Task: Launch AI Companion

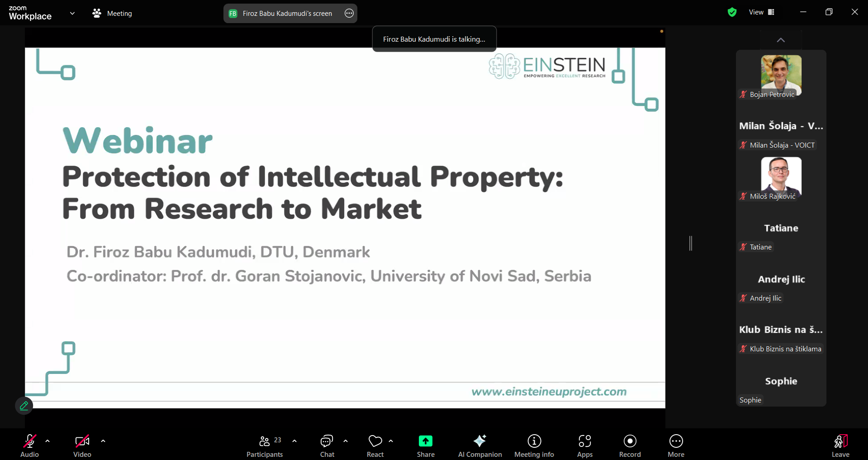Action: click(x=480, y=446)
